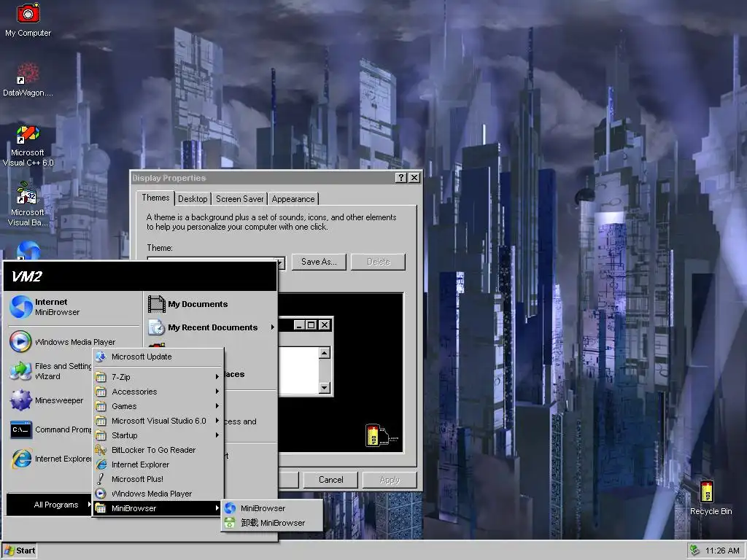Expand the Startup program folder
The image size is (747, 560).
click(x=158, y=435)
